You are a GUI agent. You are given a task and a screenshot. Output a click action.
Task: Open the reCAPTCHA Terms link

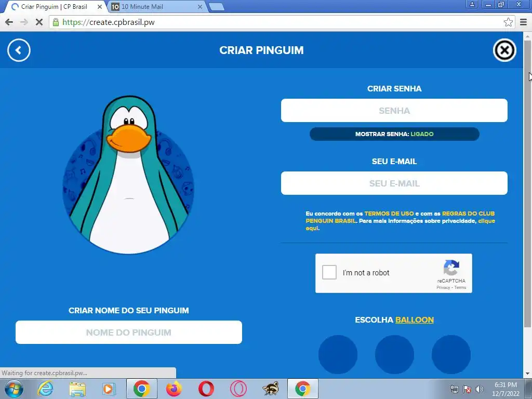[x=460, y=287]
